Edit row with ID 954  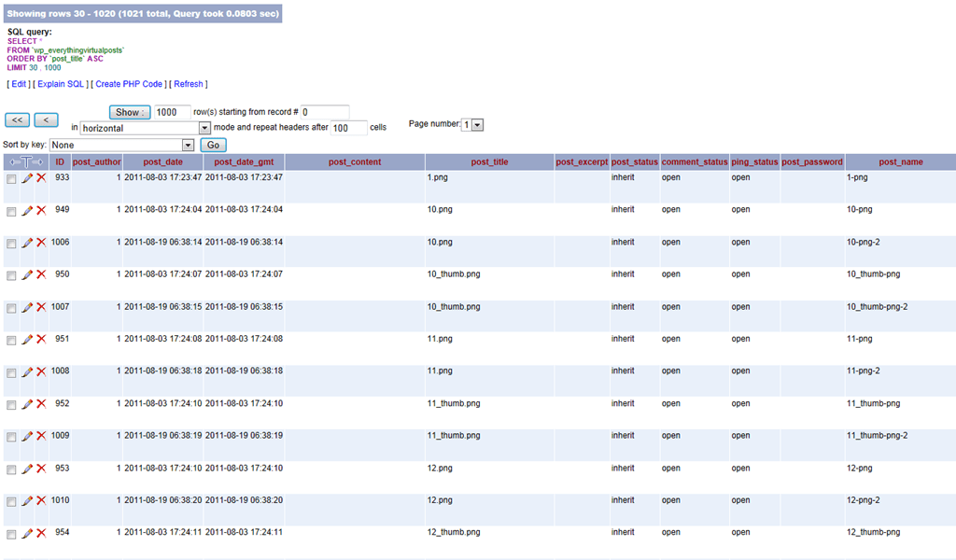coord(27,533)
